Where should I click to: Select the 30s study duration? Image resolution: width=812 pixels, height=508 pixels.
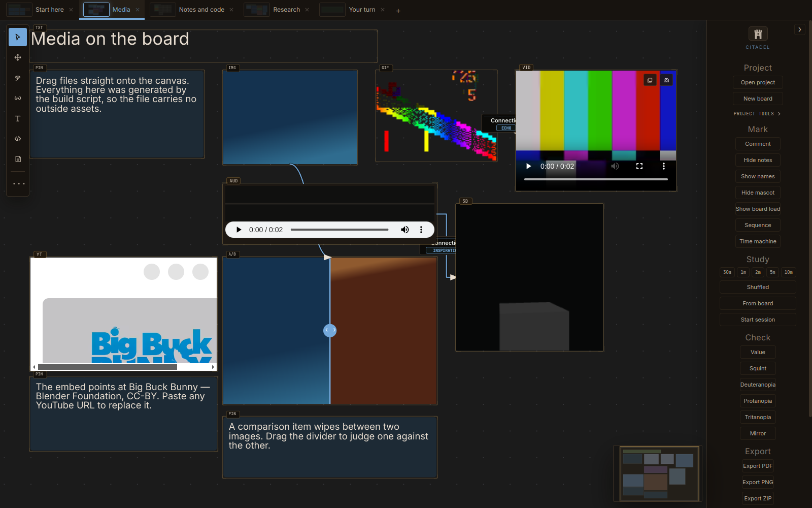click(727, 272)
